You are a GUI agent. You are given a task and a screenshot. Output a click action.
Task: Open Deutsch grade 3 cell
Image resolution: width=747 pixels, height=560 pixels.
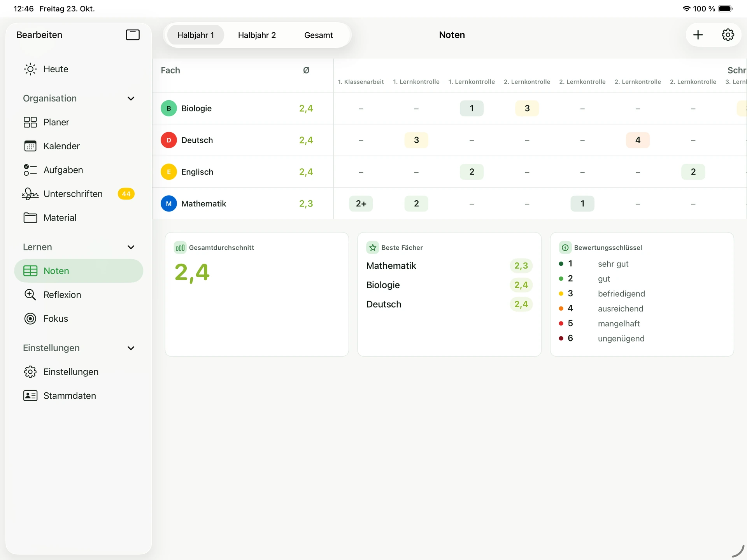coord(416,140)
